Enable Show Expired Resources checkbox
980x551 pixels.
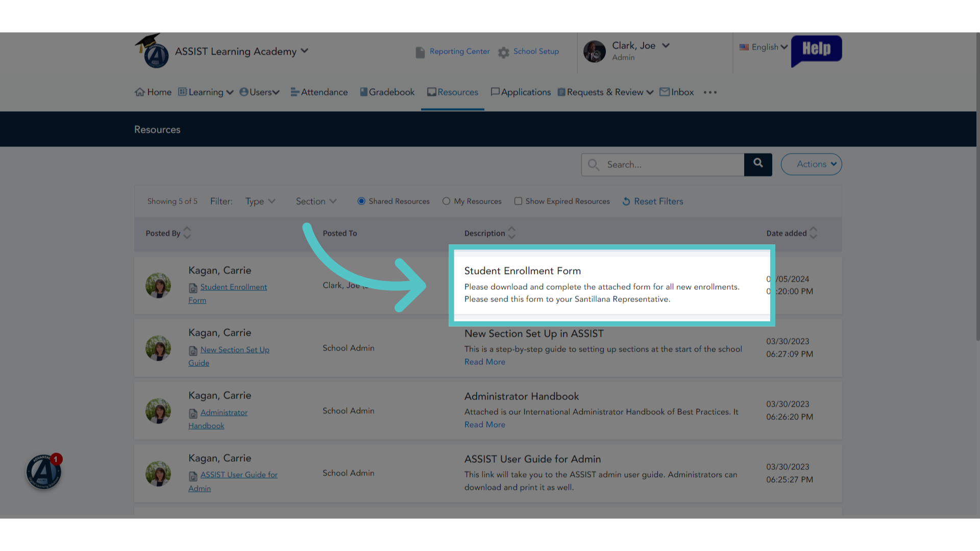518,201
